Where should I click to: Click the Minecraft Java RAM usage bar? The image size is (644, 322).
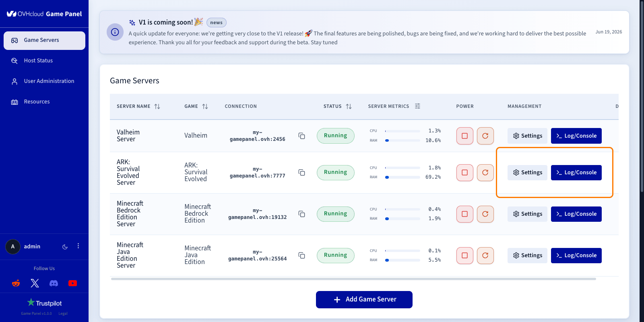[402, 260]
